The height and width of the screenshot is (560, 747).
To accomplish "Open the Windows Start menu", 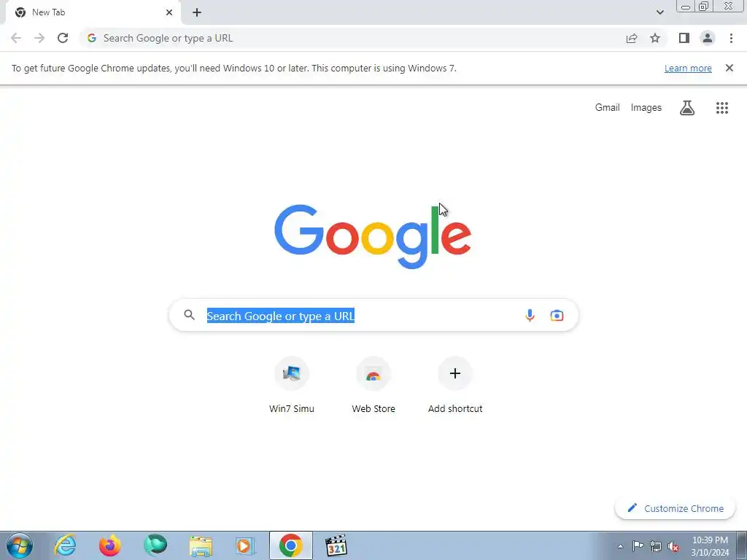I will point(19,545).
